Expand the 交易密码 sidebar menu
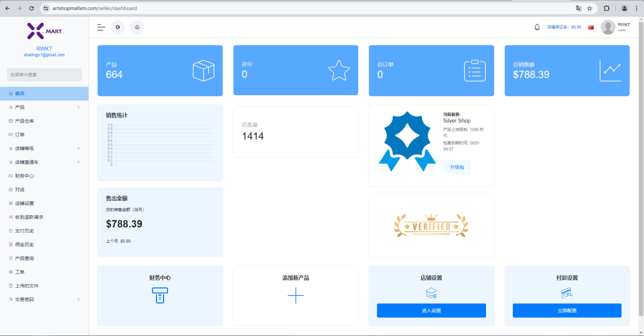644x336 pixels. tap(44, 299)
